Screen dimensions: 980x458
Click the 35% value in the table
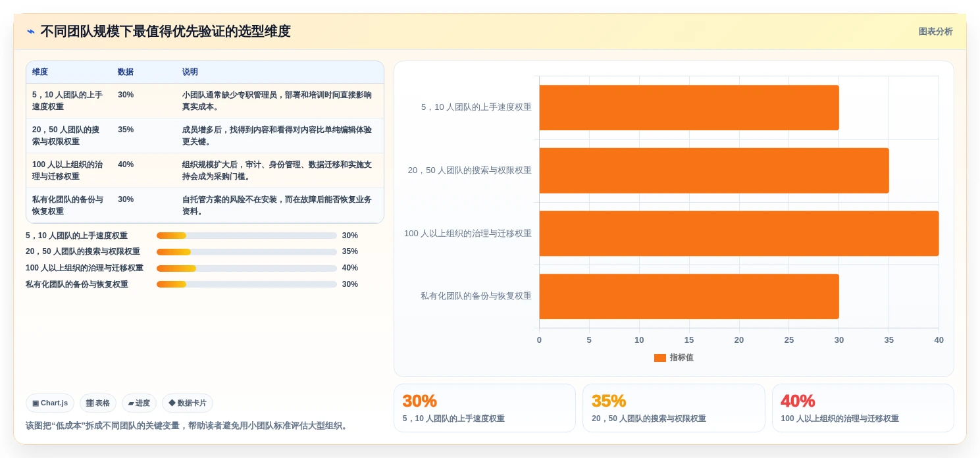[x=126, y=130]
